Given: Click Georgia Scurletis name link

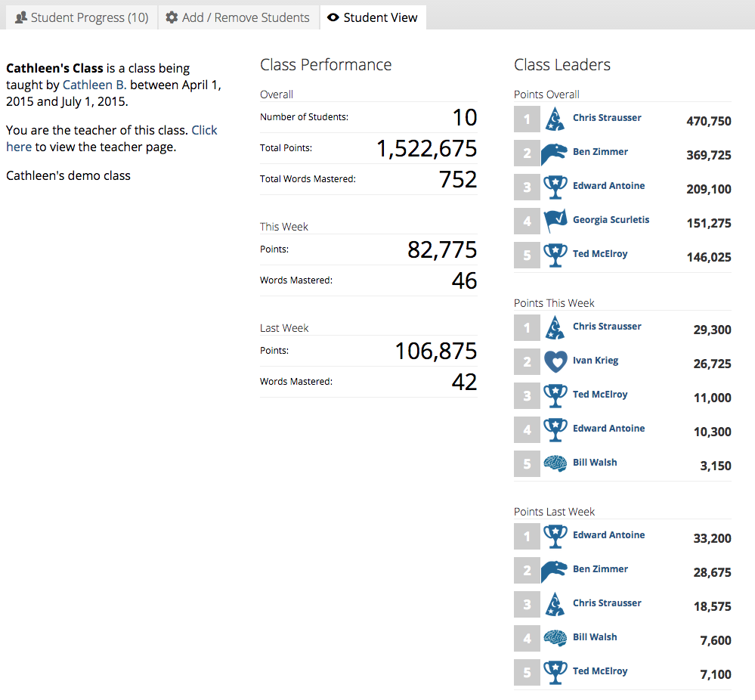Looking at the screenshot, I should [611, 220].
